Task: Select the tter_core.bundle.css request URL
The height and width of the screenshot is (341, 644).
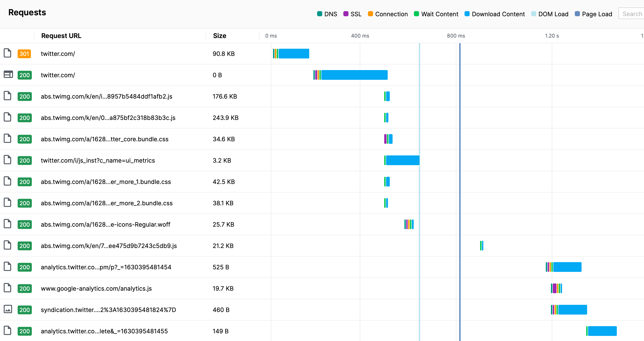Action: click(104, 139)
